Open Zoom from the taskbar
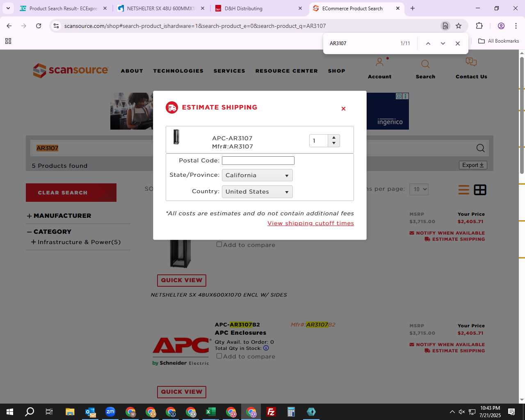Viewport: 525px width, 420px height. coord(110,412)
